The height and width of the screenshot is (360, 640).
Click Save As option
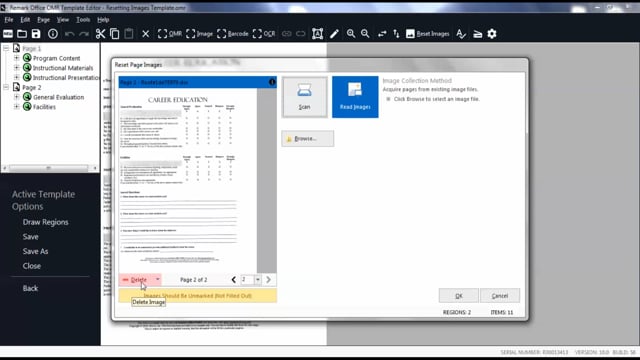tap(36, 251)
